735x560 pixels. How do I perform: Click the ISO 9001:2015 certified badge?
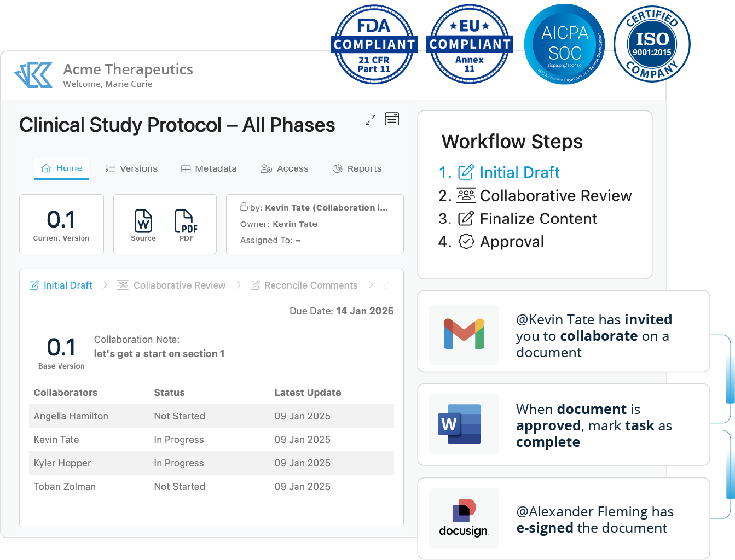tap(652, 44)
